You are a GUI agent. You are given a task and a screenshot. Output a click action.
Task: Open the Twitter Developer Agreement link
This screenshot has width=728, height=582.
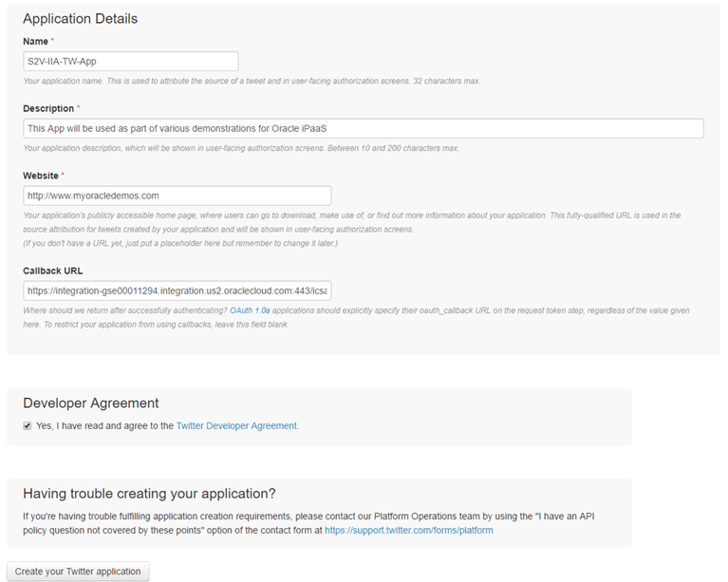click(236, 426)
